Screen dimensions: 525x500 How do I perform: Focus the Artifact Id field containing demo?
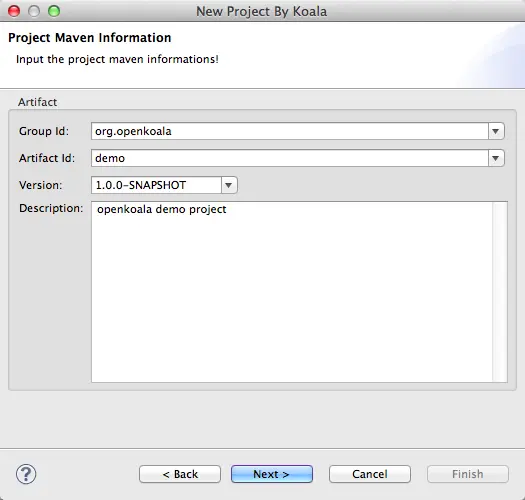(x=290, y=158)
